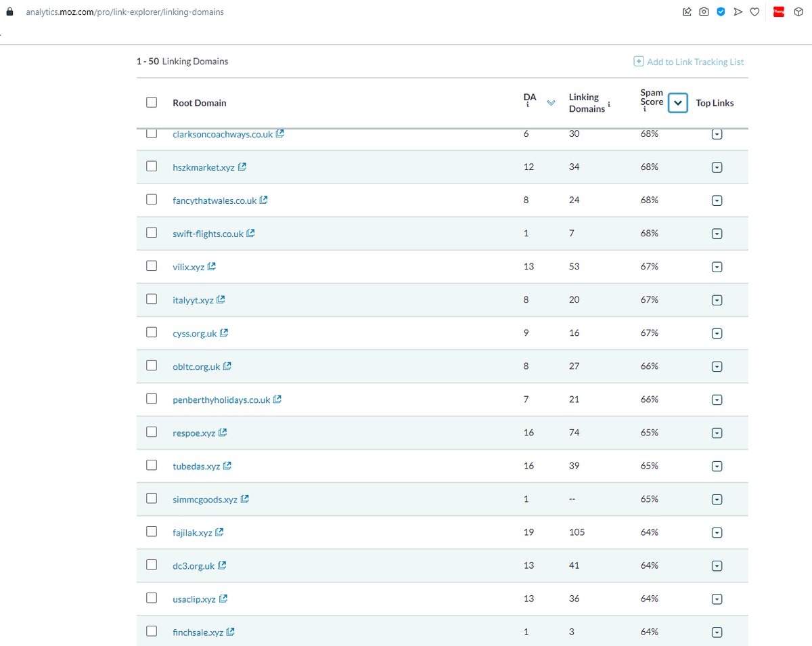Click the paper-plane send icon in browser toolbar

738,12
